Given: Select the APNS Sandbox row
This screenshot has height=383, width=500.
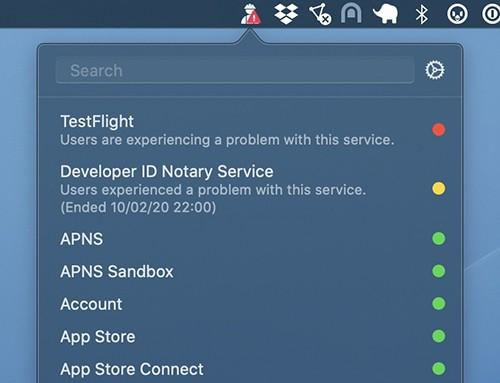Looking at the screenshot, I should click(250, 271).
